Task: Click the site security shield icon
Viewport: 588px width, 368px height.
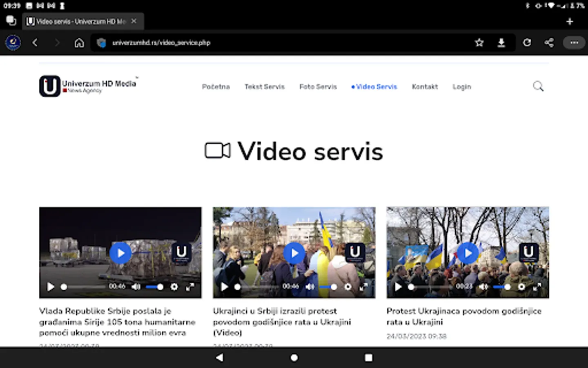Action: coord(102,43)
